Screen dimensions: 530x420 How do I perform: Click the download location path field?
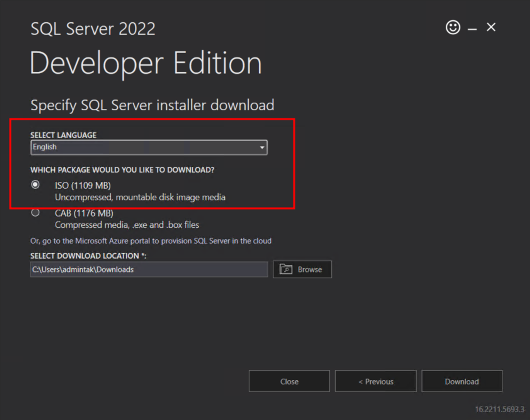click(x=149, y=270)
